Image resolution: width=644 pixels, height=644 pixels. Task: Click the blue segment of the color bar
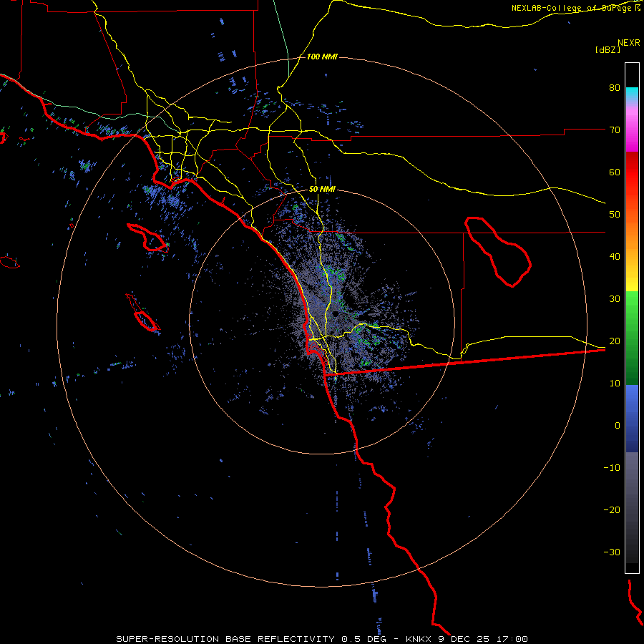click(632, 418)
